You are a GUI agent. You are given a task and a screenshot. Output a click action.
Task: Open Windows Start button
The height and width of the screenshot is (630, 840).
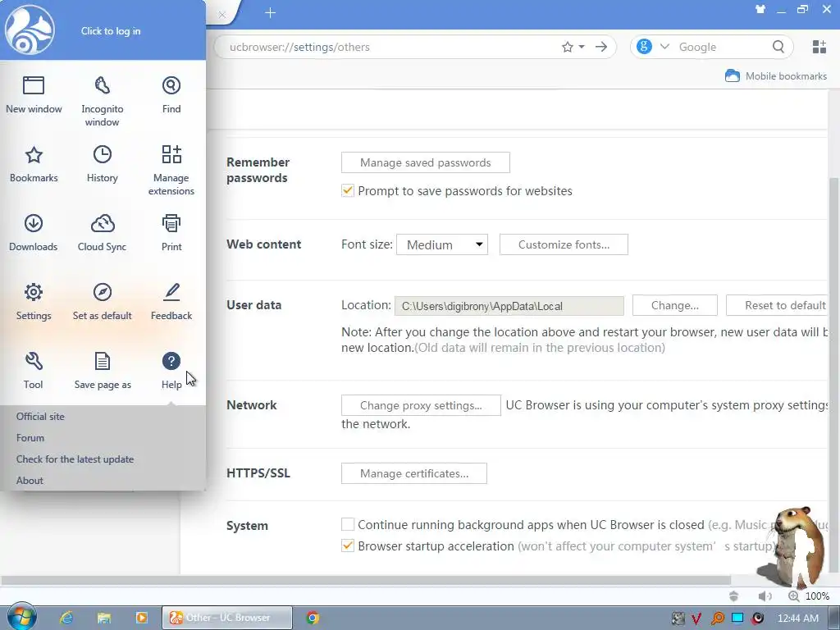21,617
